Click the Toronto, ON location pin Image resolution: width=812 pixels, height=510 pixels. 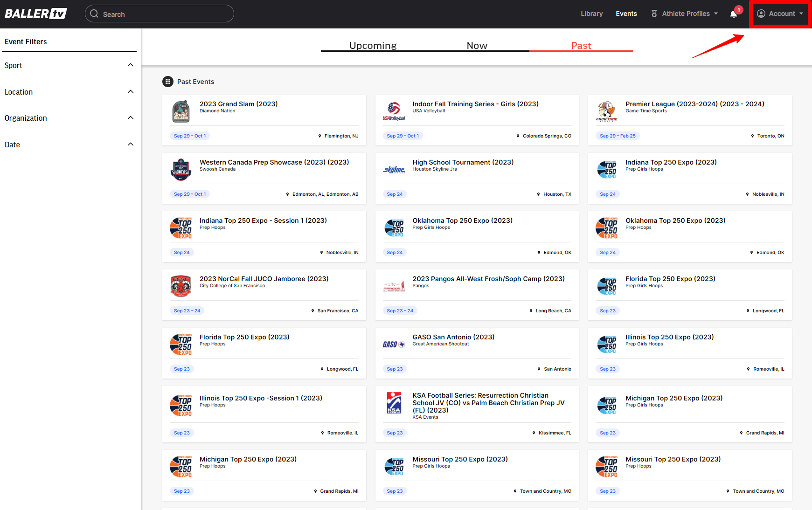[752, 136]
